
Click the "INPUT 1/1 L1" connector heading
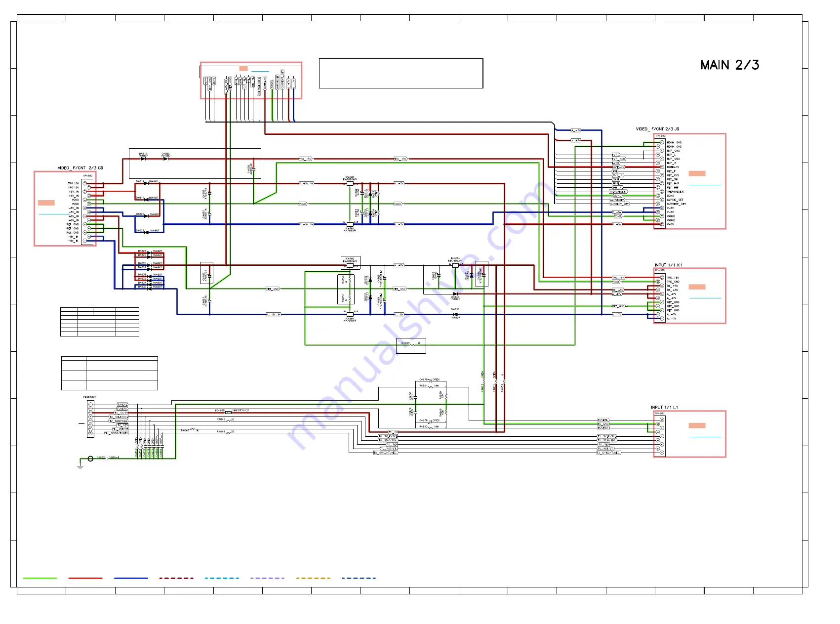coord(664,408)
